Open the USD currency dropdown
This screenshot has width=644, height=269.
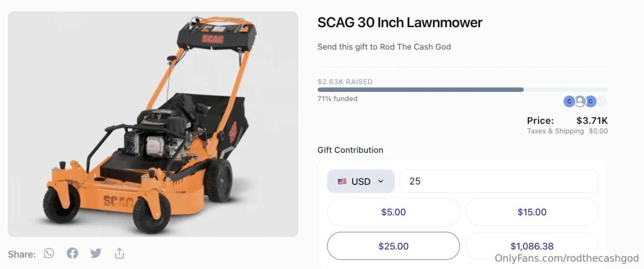point(361,181)
